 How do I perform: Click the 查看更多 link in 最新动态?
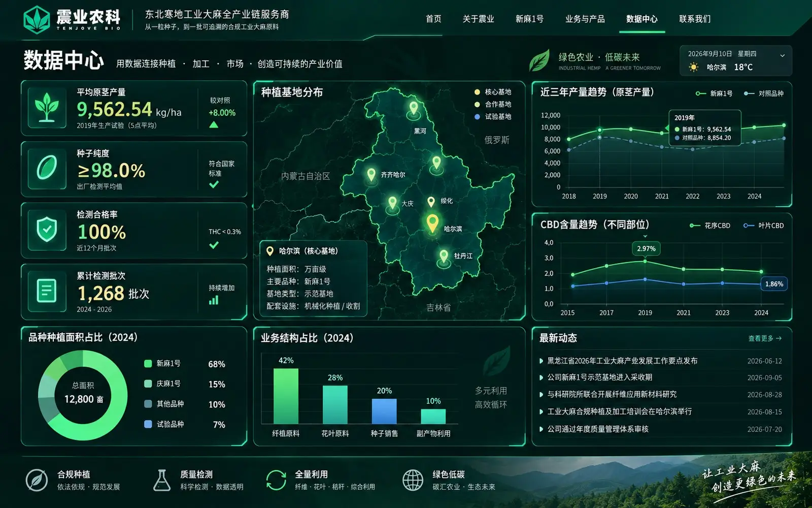765,338
